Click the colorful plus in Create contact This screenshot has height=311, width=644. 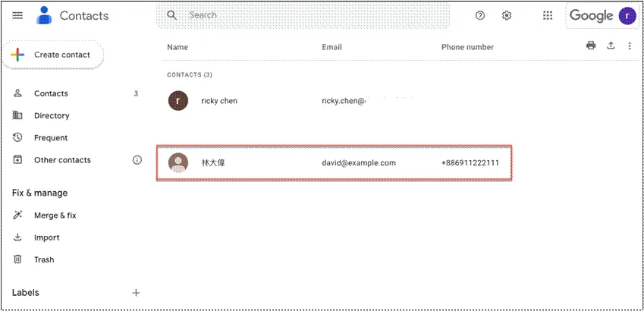click(x=17, y=55)
